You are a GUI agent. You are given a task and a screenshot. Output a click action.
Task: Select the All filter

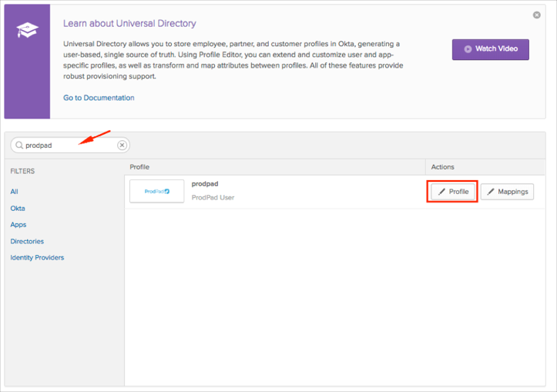(x=14, y=192)
